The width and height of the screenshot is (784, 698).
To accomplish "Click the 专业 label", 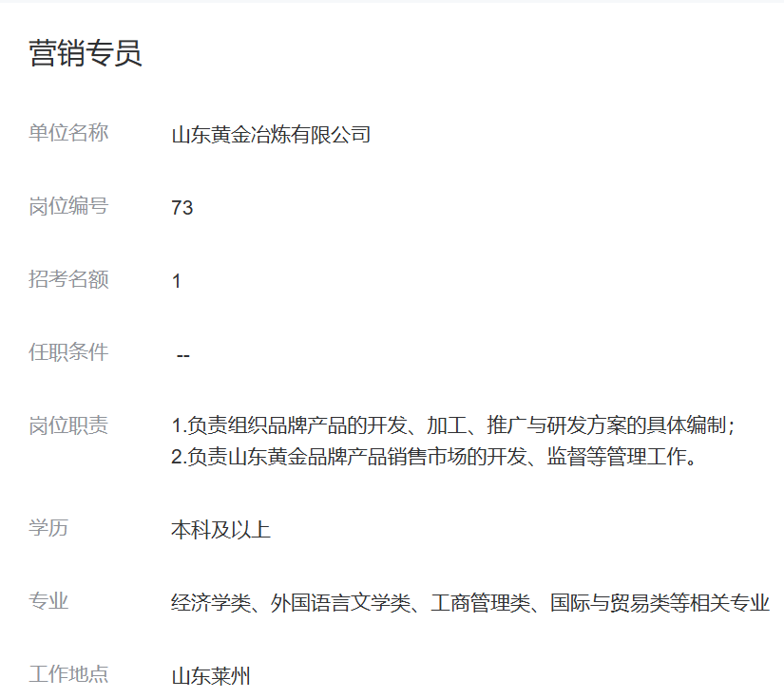I will (48, 601).
